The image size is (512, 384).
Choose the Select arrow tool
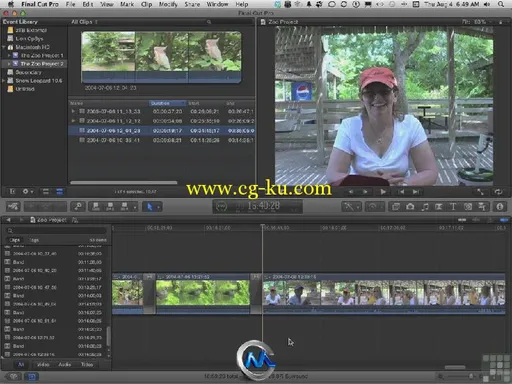[149, 207]
